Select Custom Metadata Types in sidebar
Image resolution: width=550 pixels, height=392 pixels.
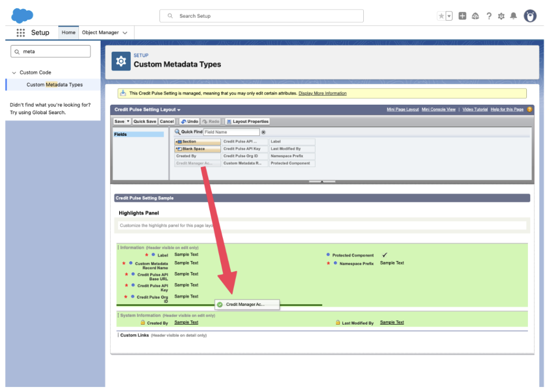click(54, 85)
